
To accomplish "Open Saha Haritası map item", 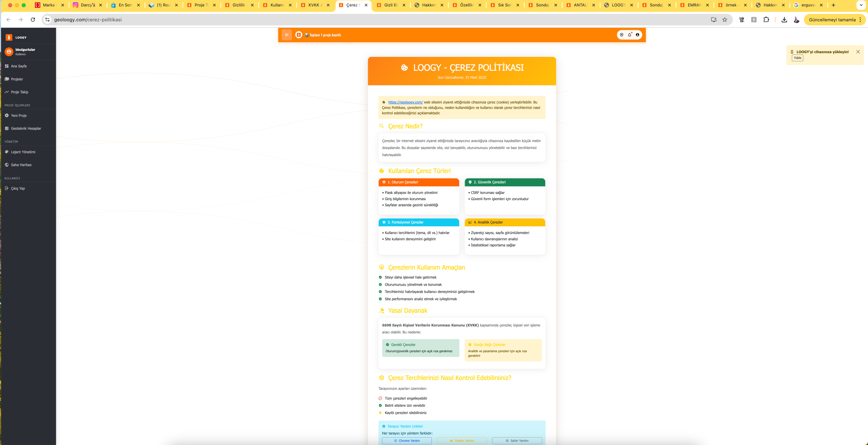I will (21, 165).
